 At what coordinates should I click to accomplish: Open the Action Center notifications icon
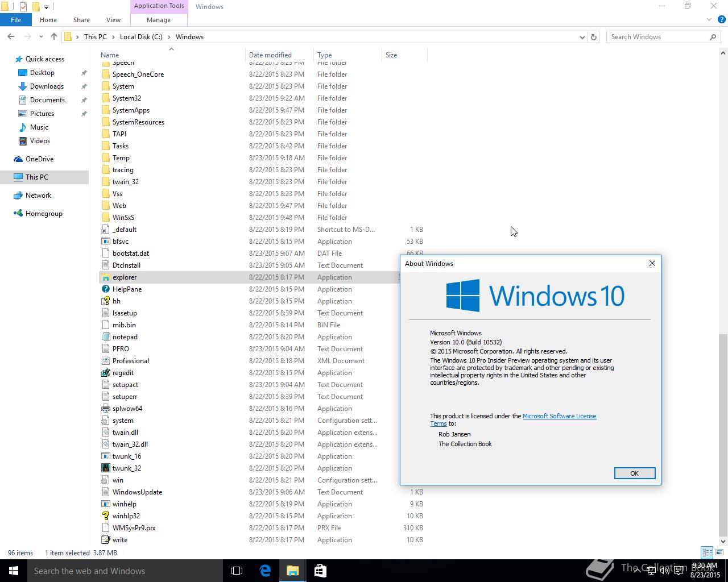tap(679, 571)
